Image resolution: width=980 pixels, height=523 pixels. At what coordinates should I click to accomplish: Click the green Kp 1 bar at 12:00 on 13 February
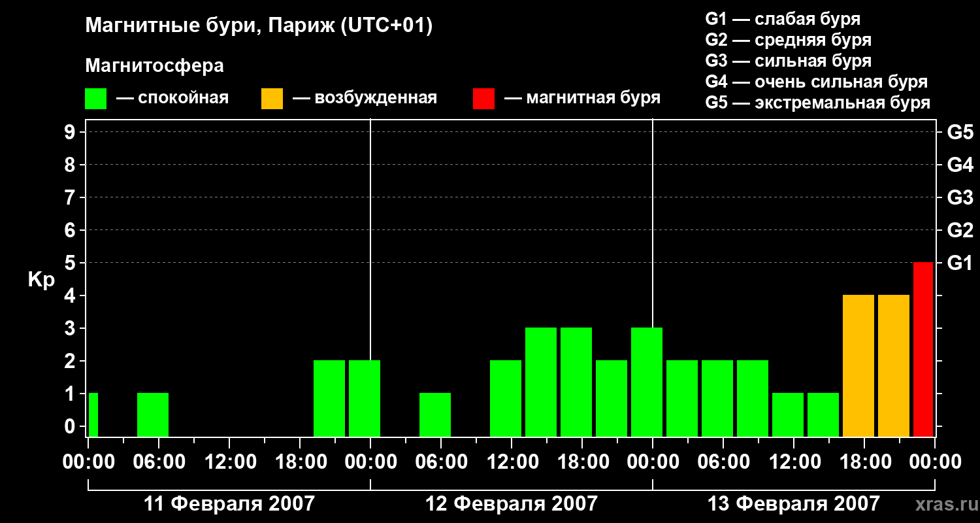[788, 414]
